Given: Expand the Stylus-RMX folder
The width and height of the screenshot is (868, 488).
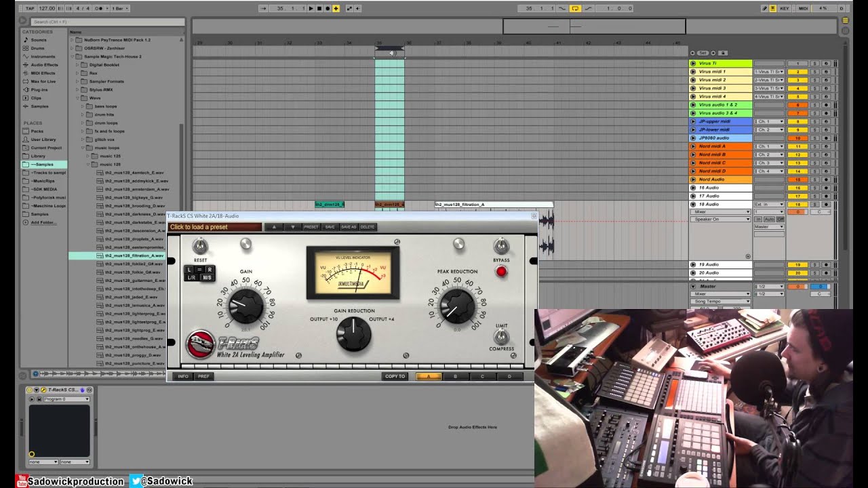Looking at the screenshot, I should tap(77, 89).
